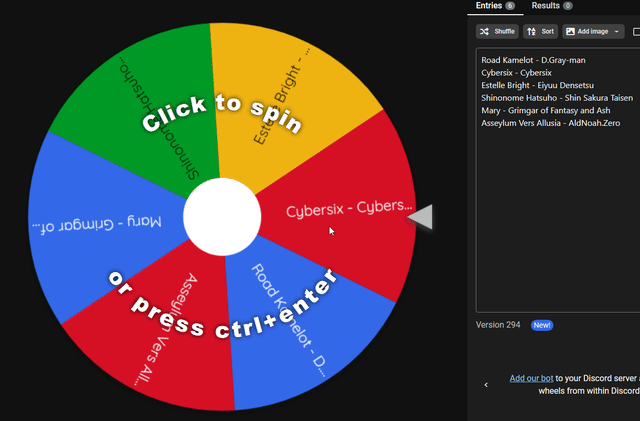Click the sort A-Z icon
Image resolution: width=640 pixels, height=421 pixels.
tap(531, 31)
